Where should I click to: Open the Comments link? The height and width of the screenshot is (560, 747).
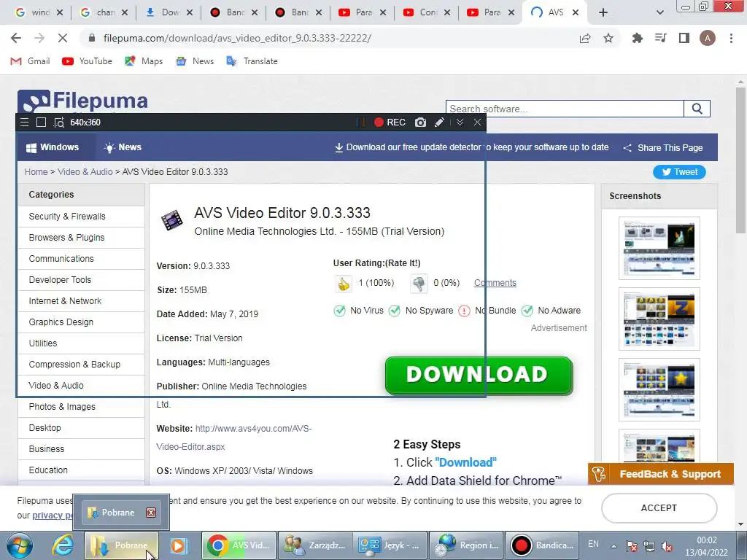(495, 283)
